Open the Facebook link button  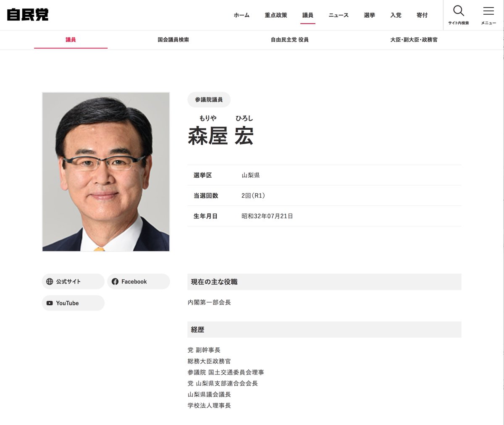(139, 281)
